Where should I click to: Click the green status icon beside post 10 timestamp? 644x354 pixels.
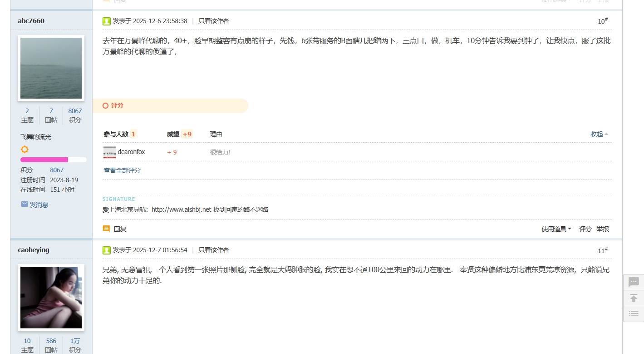point(106,21)
